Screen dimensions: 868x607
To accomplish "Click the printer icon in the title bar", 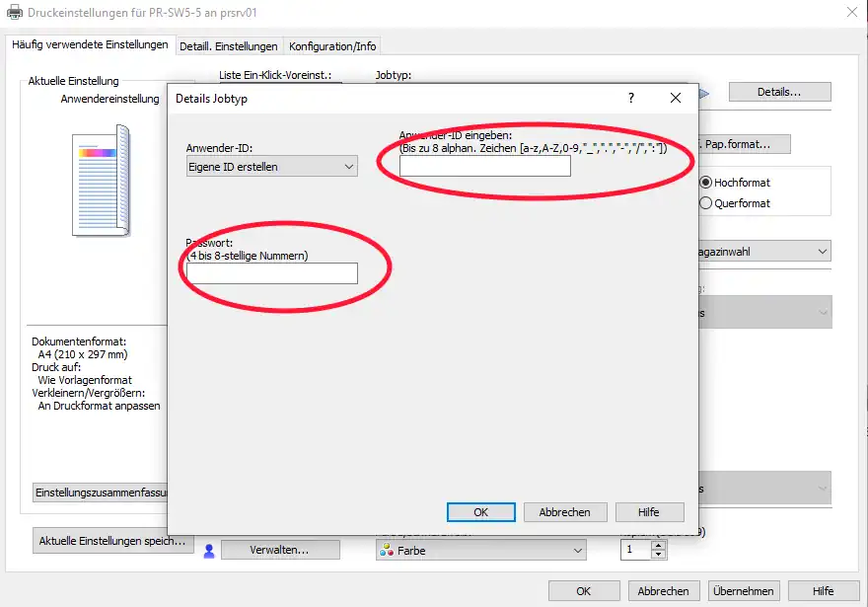I will 15,15.
